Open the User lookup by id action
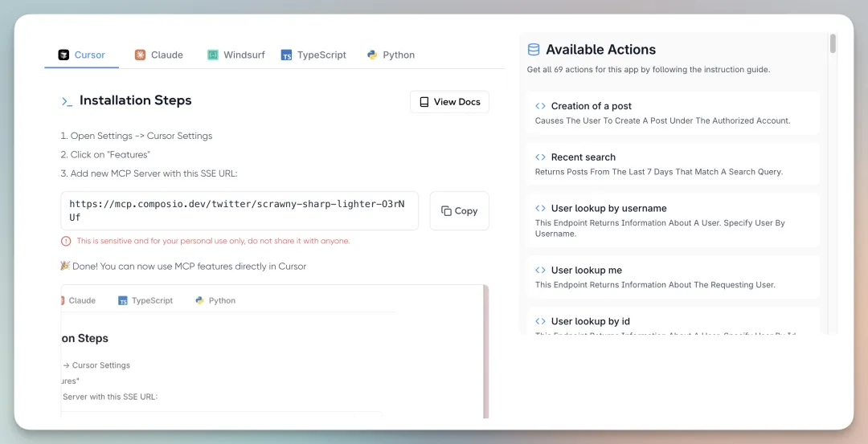Screen dimensions: 868x444 coord(674,320)
